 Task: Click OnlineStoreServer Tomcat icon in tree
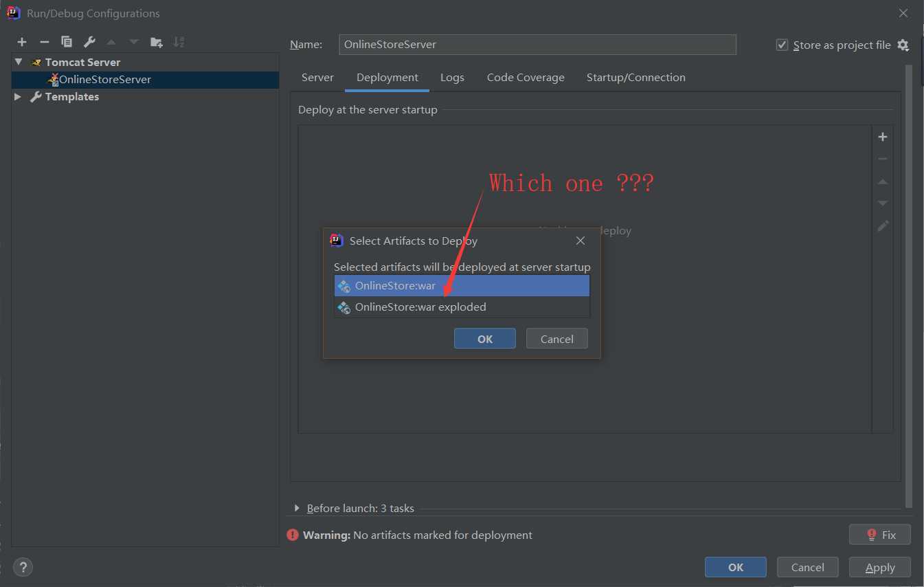[52, 79]
